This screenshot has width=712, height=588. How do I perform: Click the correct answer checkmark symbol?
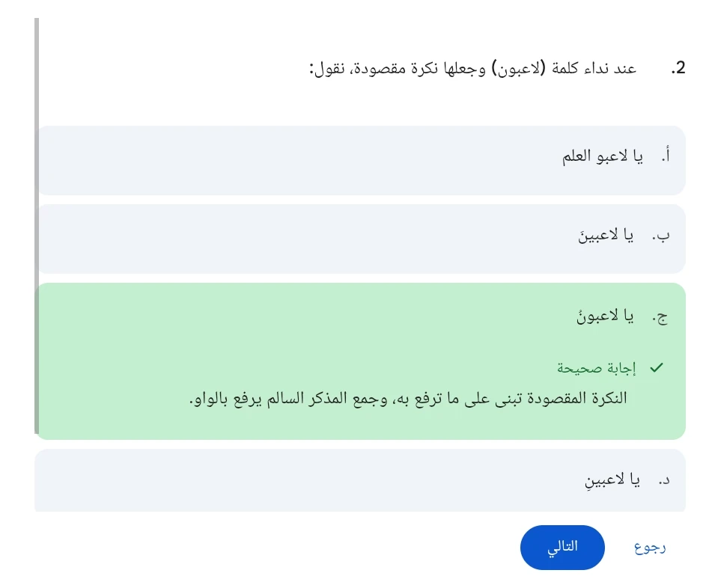tap(657, 367)
